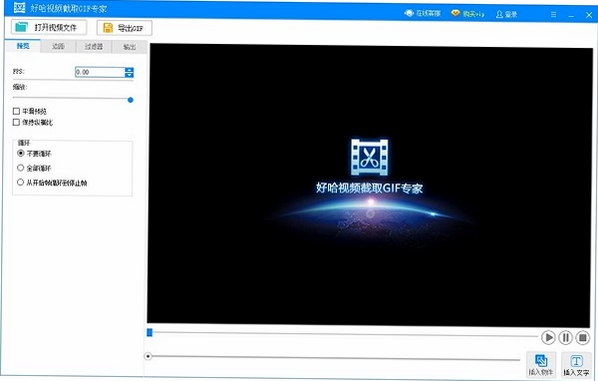Minimize the application window
The image size is (598, 381).
[x=571, y=15]
